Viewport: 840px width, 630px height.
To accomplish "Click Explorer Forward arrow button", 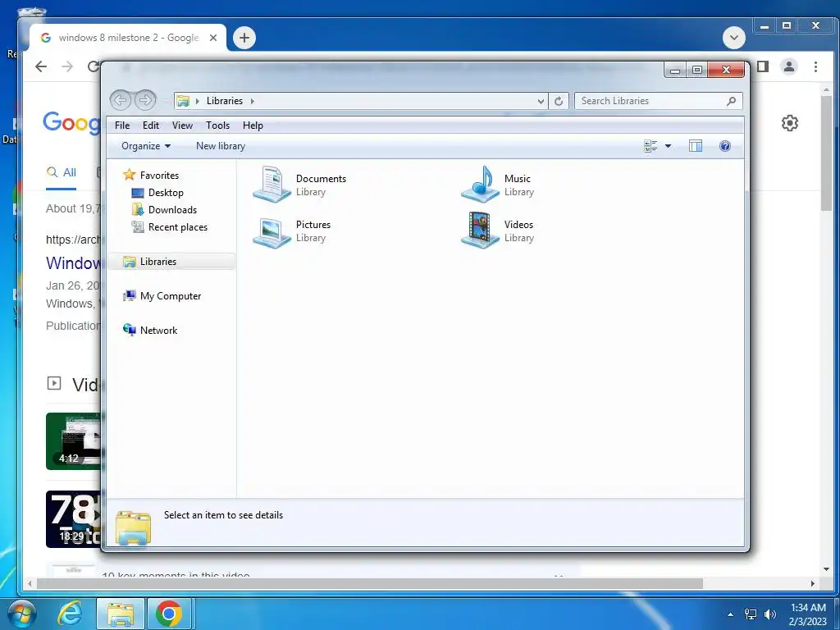I will [145, 100].
